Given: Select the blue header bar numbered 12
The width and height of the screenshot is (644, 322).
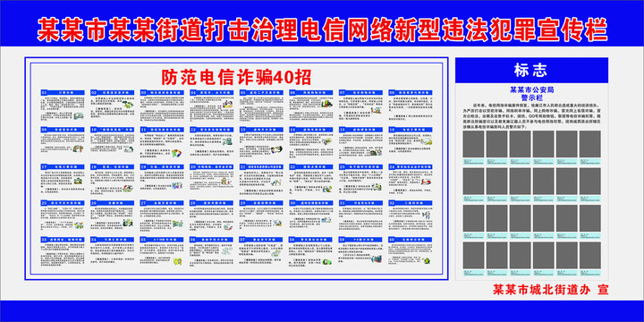Looking at the screenshot, I should tap(211, 130).
